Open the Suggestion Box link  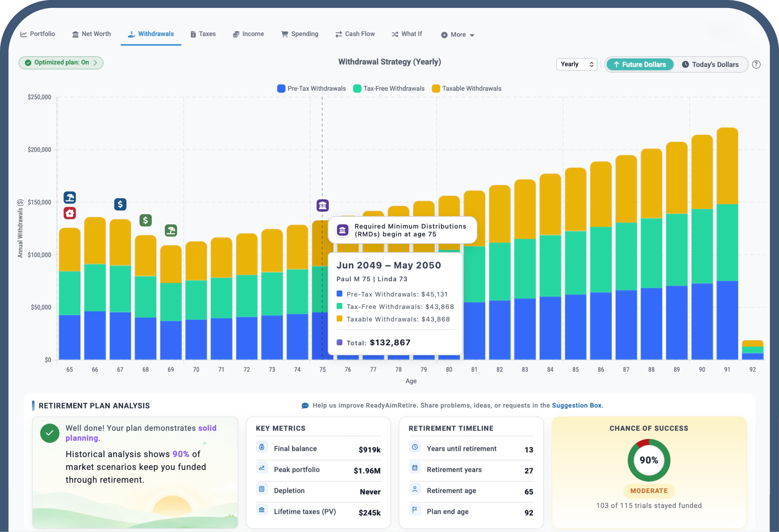click(x=577, y=405)
